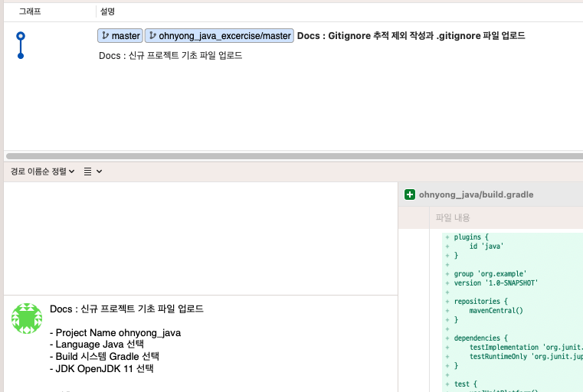Click the mavenCentral() diff line

pyautogui.click(x=496, y=311)
